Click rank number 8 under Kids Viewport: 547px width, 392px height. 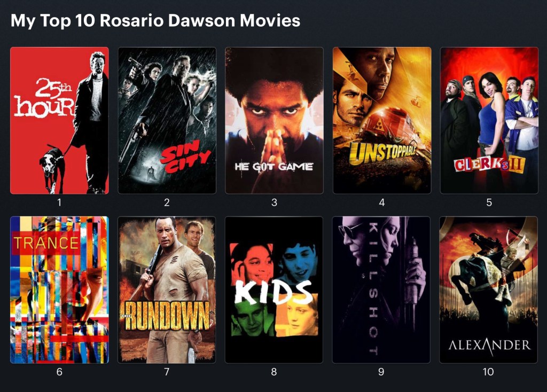click(274, 372)
